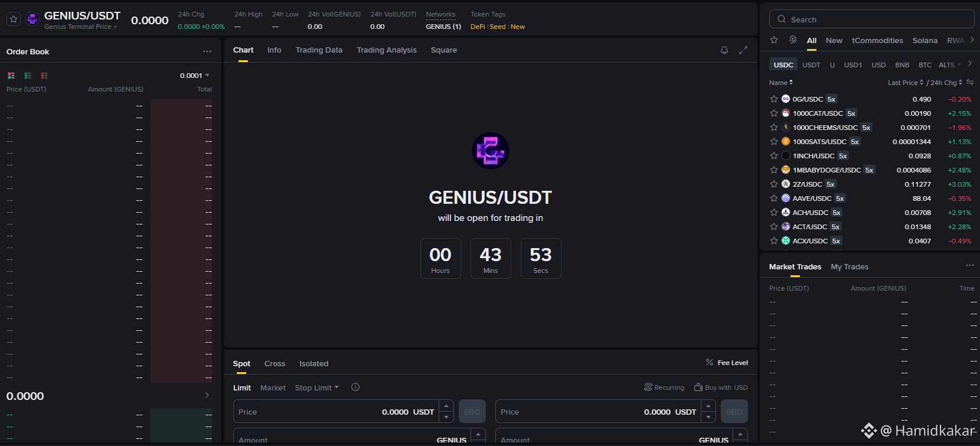Select the Solana category tab

925,41
